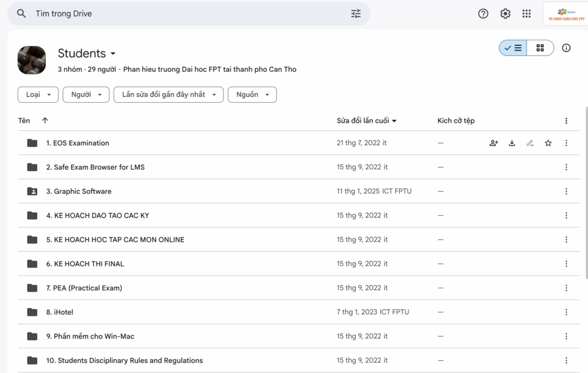The image size is (588, 373).
Task: Open the settings gear icon
Action: coord(505,14)
